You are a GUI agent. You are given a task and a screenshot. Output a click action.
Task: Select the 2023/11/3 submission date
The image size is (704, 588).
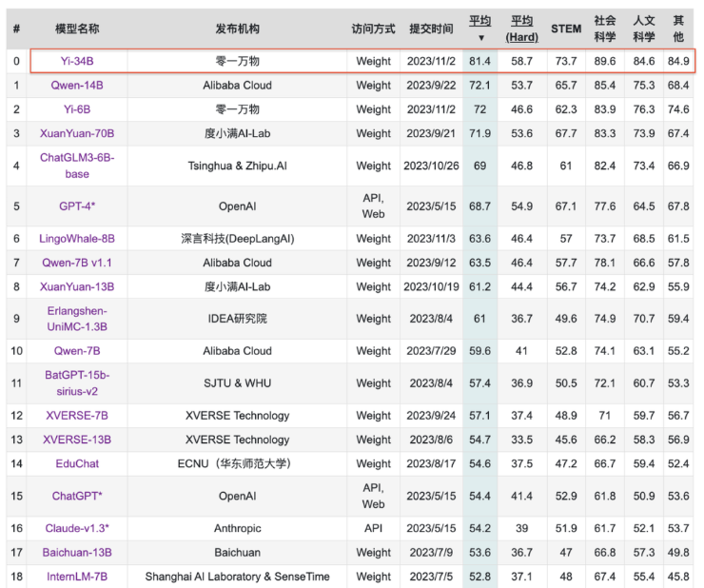(x=431, y=239)
